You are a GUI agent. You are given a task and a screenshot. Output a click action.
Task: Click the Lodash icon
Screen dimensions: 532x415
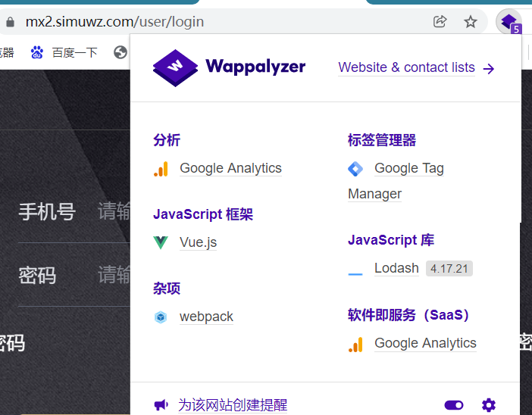point(355,273)
